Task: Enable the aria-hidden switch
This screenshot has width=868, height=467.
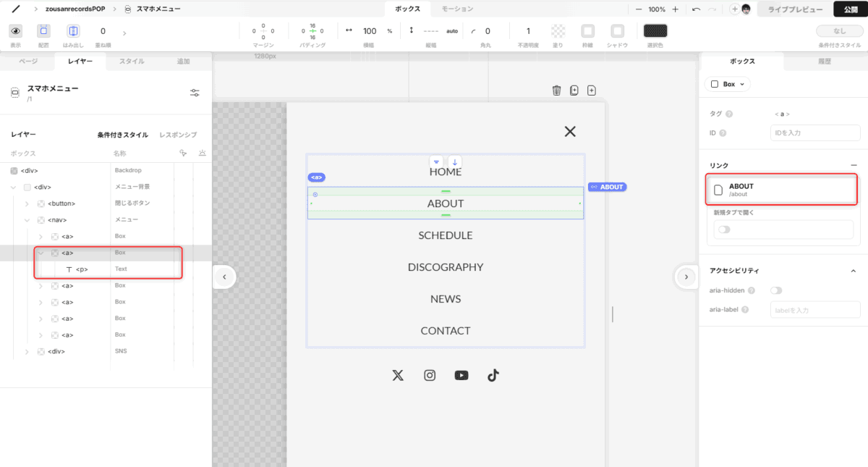Action: [776, 290]
